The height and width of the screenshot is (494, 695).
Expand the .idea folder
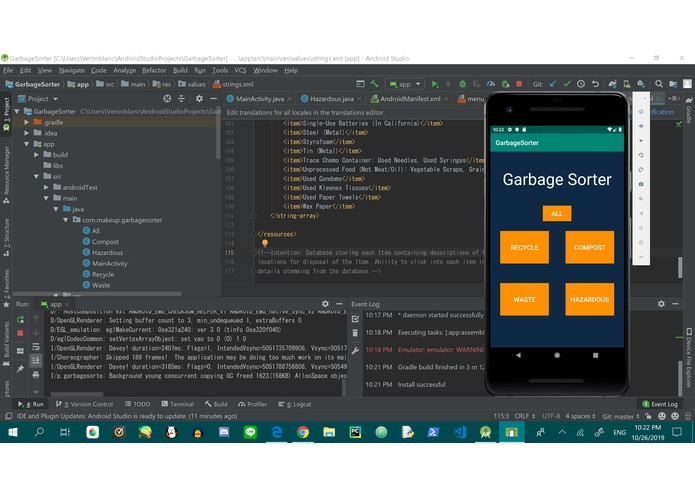[x=27, y=133]
